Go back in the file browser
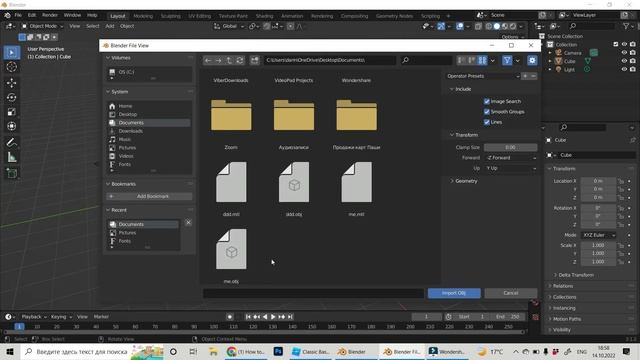The image size is (640, 360). coord(208,60)
